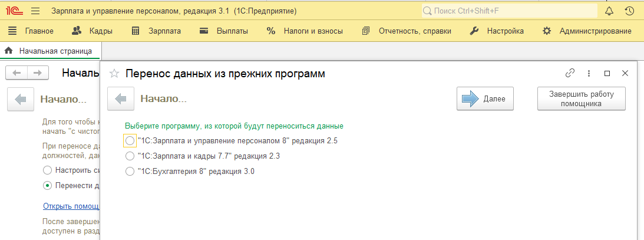Open the Настройка section
The image size is (644, 240).
[x=497, y=31]
